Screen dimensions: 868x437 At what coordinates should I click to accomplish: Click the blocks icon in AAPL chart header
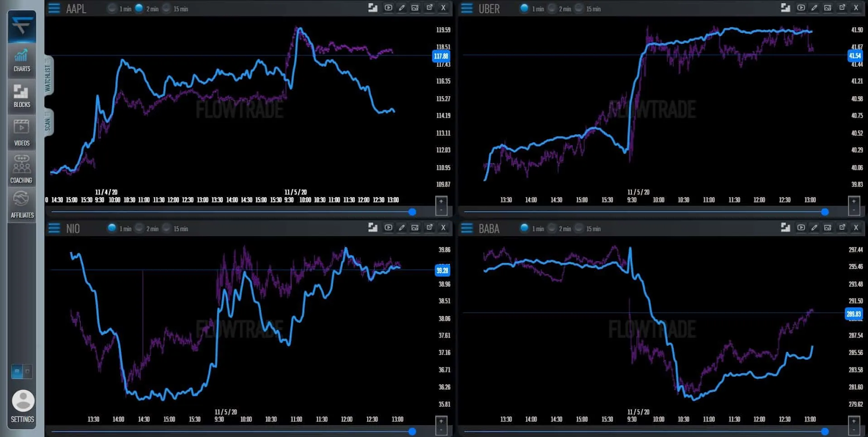(x=373, y=8)
